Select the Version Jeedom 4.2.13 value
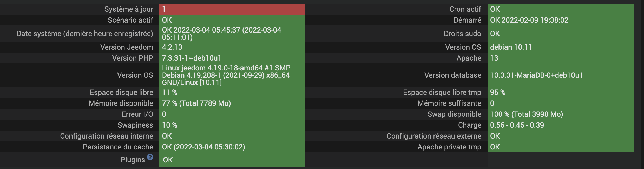The image size is (644, 169). click(x=172, y=47)
